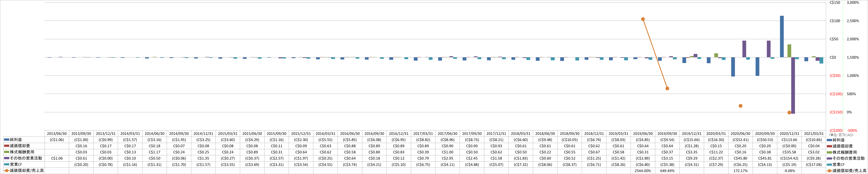Select the blue negative bar for 2020/06/30

(733, 67)
